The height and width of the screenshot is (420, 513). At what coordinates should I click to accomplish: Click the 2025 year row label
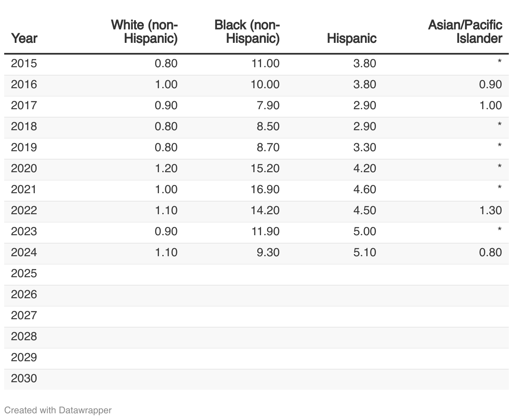24,273
